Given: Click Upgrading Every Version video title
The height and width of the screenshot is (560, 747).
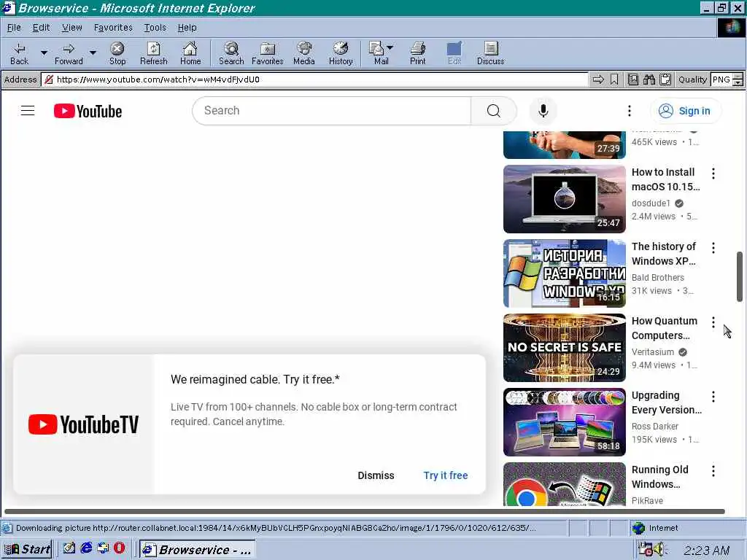Looking at the screenshot, I should (x=667, y=402).
